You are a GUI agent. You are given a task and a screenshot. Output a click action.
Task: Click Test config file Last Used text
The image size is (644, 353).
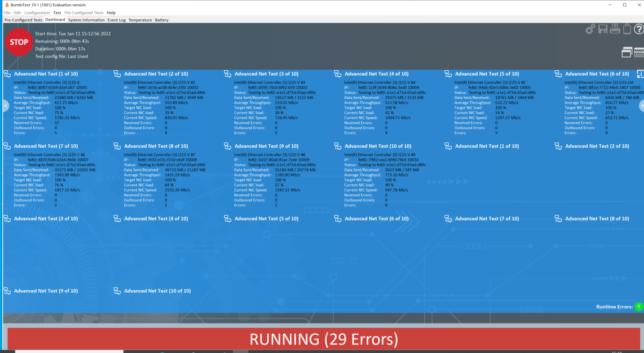[62, 56]
